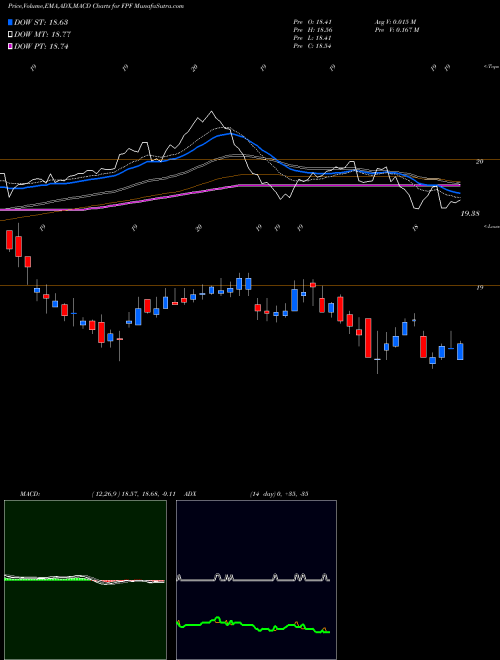Click the peak of the white price line
The image size is (500, 660).
(211, 112)
